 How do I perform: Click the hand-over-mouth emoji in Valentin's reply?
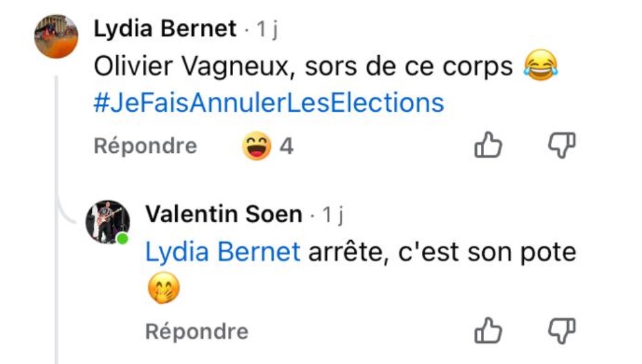click(x=162, y=288)
